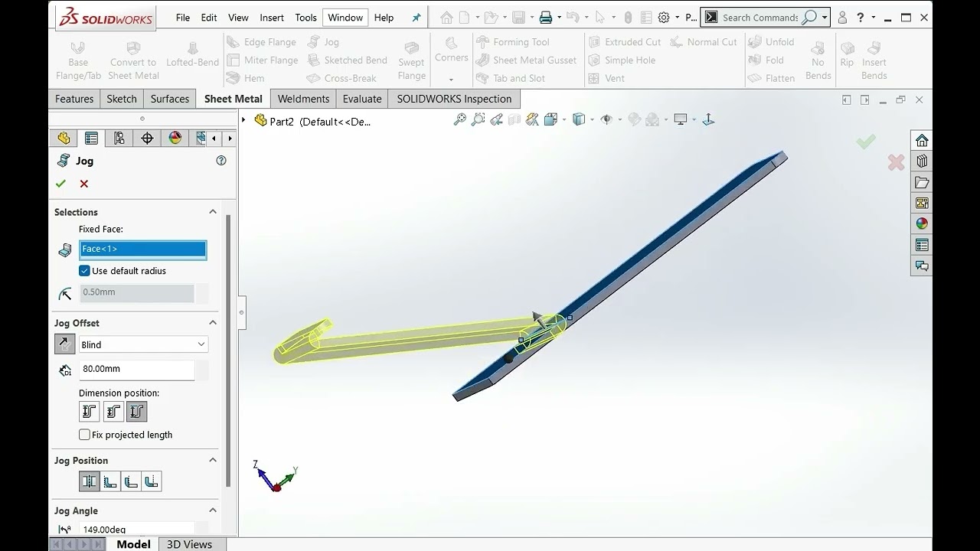Click Previous View icon
Screen dimensions: 980x551
(x=497, y=119)
